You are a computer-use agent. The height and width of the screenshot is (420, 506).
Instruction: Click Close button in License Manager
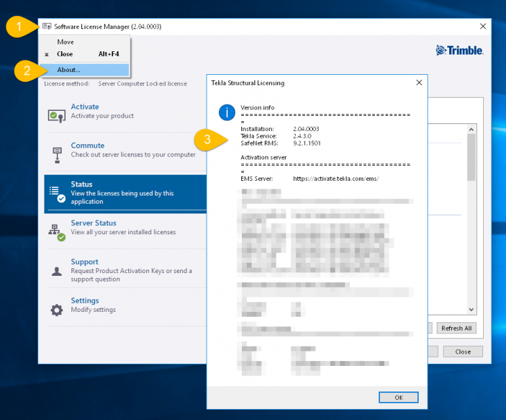(x=463, y=351)
